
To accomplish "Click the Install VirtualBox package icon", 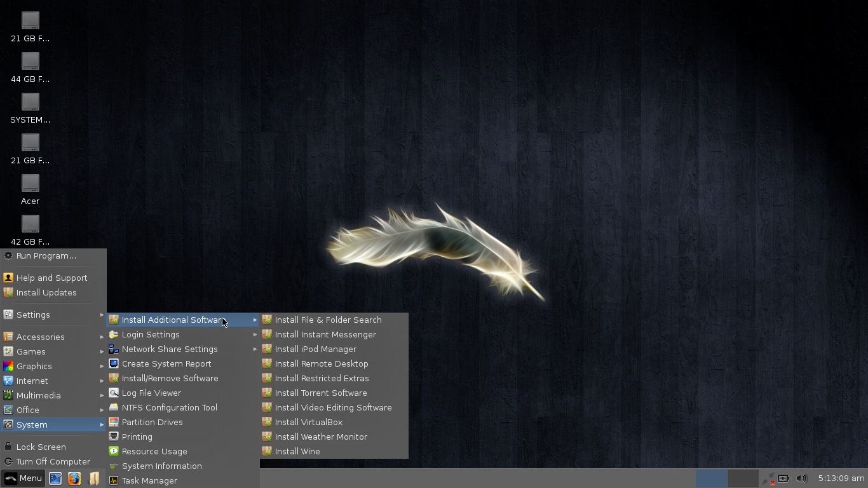I will (267, 422).
